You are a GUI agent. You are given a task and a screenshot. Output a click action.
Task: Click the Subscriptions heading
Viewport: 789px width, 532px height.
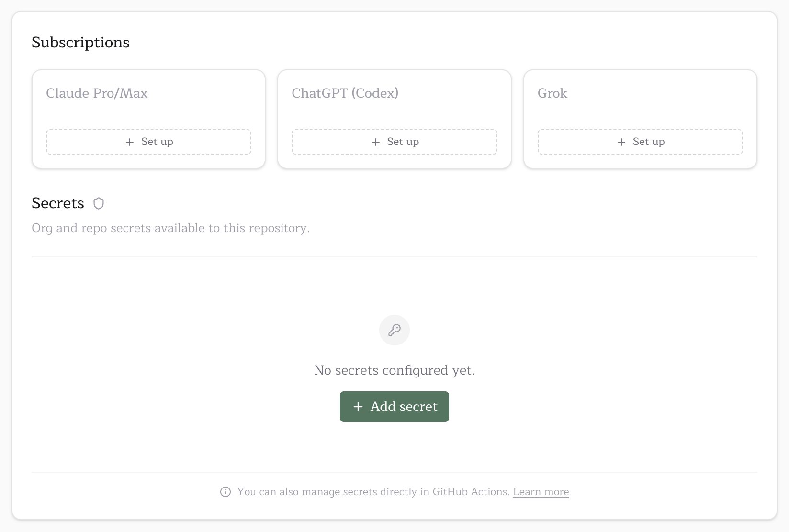coord(80,42)
